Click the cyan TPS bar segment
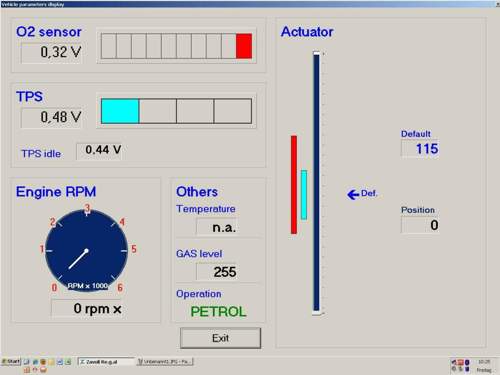Viewport: 500px width, 375px height. tap(120, 111)
